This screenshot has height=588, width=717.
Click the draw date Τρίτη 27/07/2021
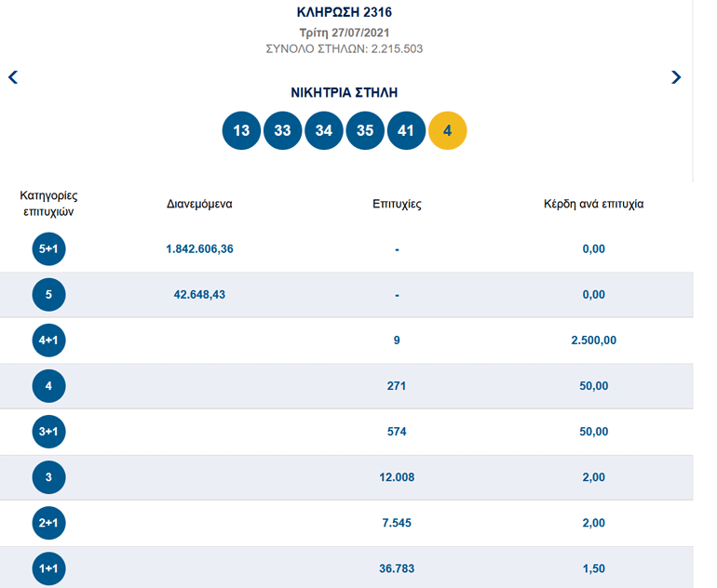tap(345, 33)
